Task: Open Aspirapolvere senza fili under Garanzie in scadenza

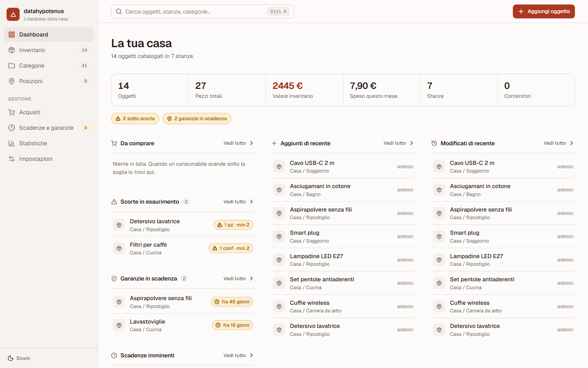Action: 183,302
